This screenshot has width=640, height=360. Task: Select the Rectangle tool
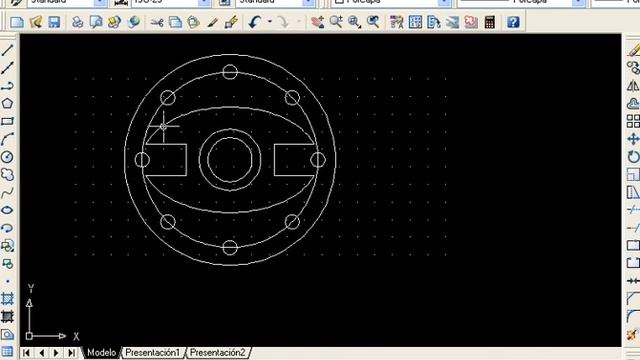click(x=7, y=121)
